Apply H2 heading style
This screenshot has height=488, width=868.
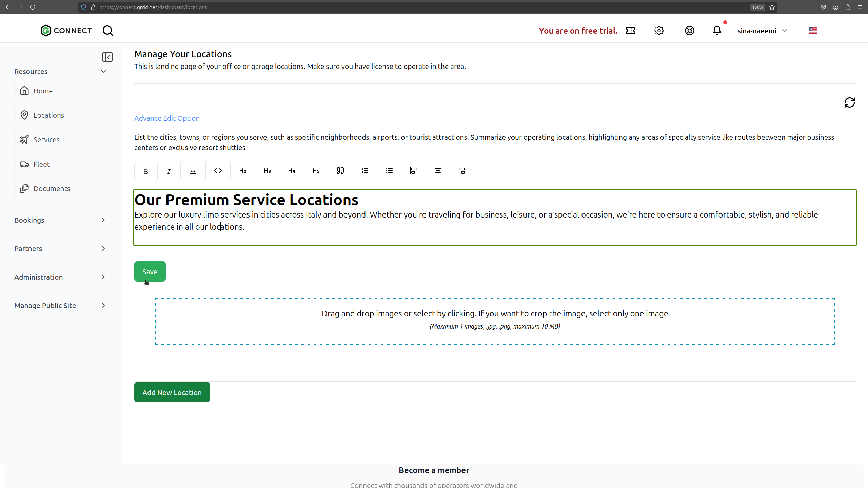click(243, 171)
